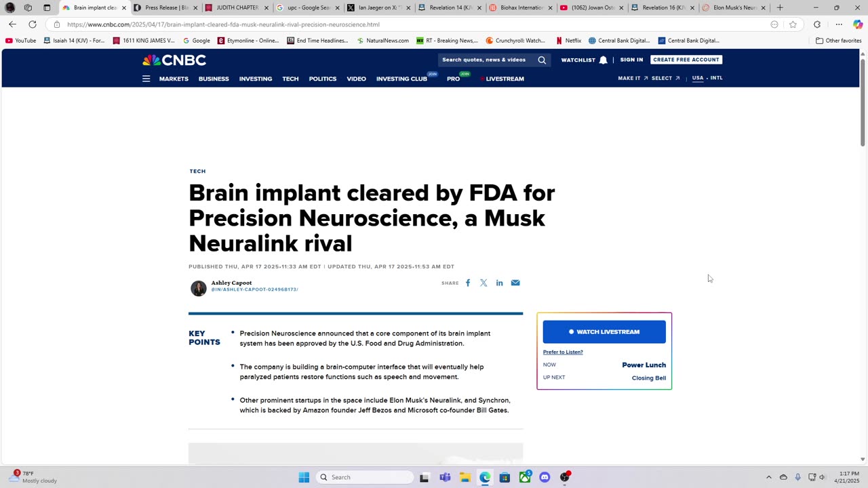Click Power Lunch show link

click(x=644, y=365)
